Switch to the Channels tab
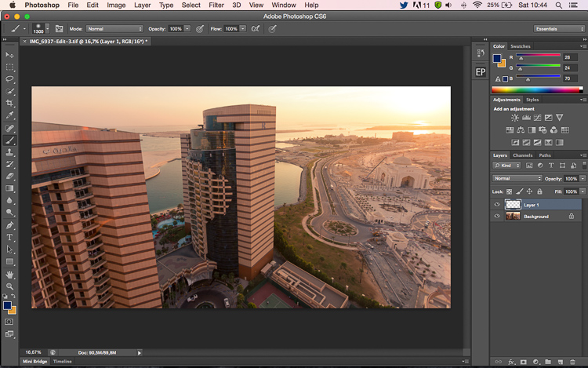Viewport: 588px width, 368px height. coord(522,155)
